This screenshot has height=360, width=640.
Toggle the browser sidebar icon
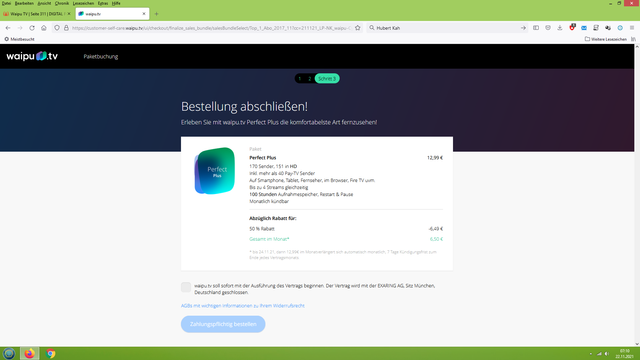[536, 28]
